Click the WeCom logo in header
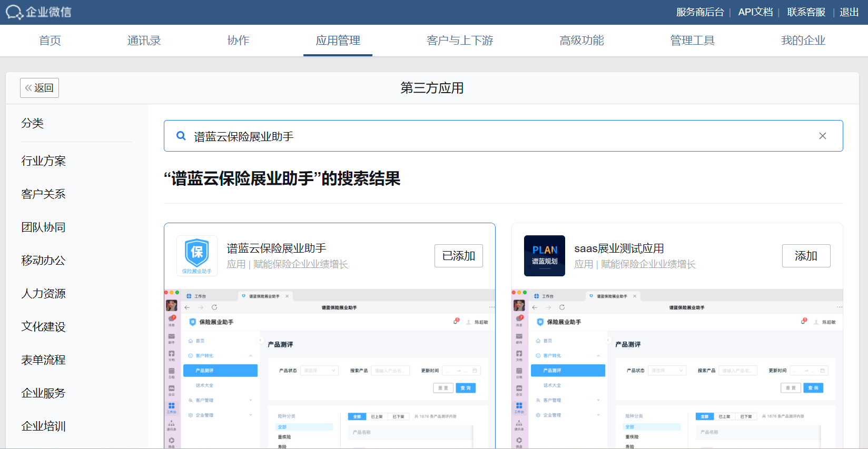The image size is (868, 449). pyautogui.click(x=38, y=12)
